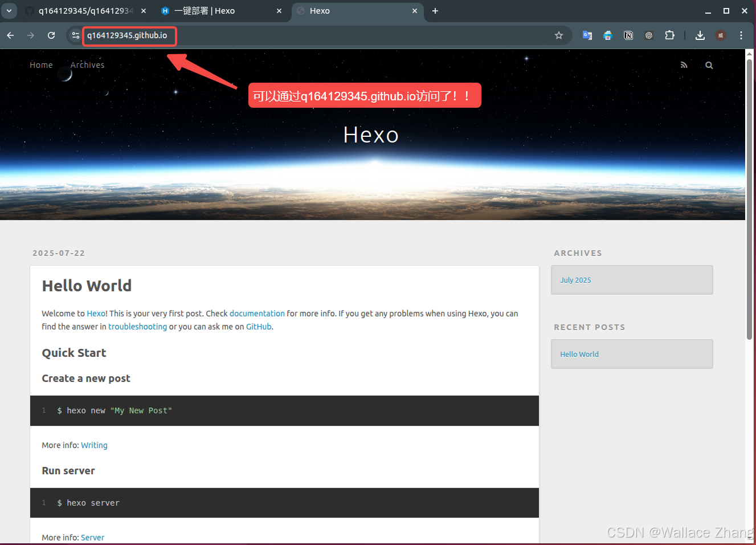Open the Hello World post title
Screen dimensions: 756x545
[x=87, y=286]
